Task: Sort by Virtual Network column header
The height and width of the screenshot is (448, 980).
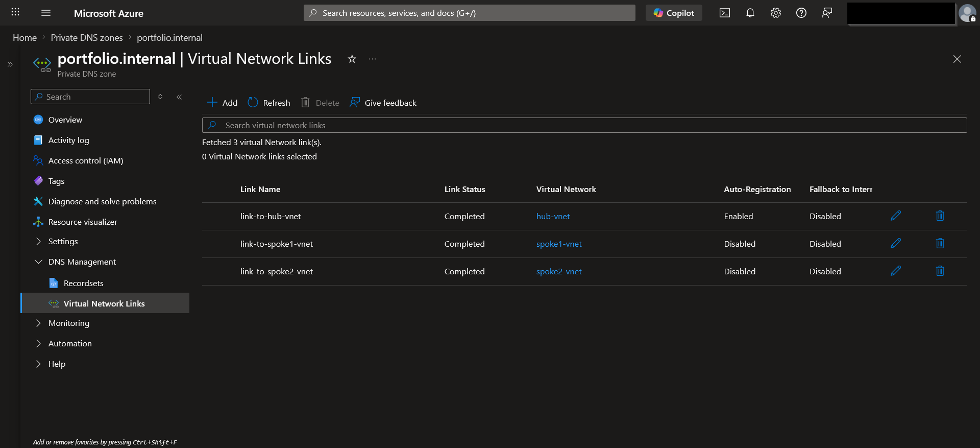Action: (566, 189)
